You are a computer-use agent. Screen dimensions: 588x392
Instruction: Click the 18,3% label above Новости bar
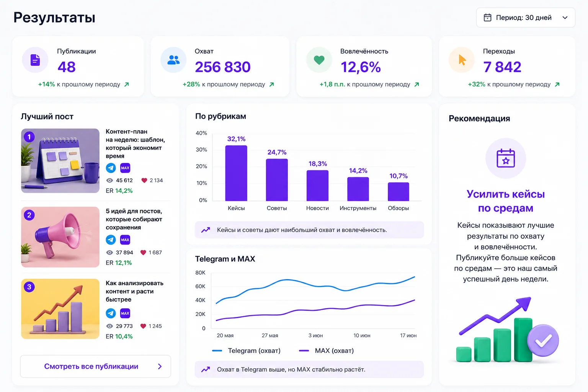[x=318, y=164]
